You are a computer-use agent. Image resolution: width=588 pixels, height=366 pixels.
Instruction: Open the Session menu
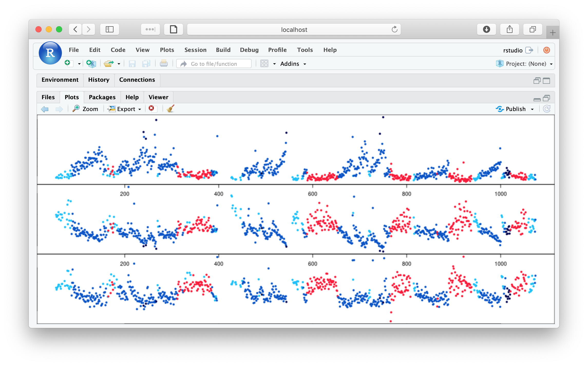pos(195,50)
